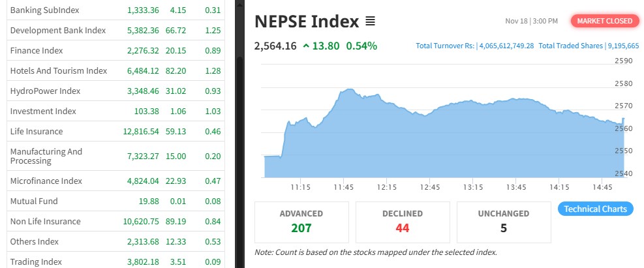Click the Advanced stocks count box
Screen dimensions: 644x268
click(301, 222)
